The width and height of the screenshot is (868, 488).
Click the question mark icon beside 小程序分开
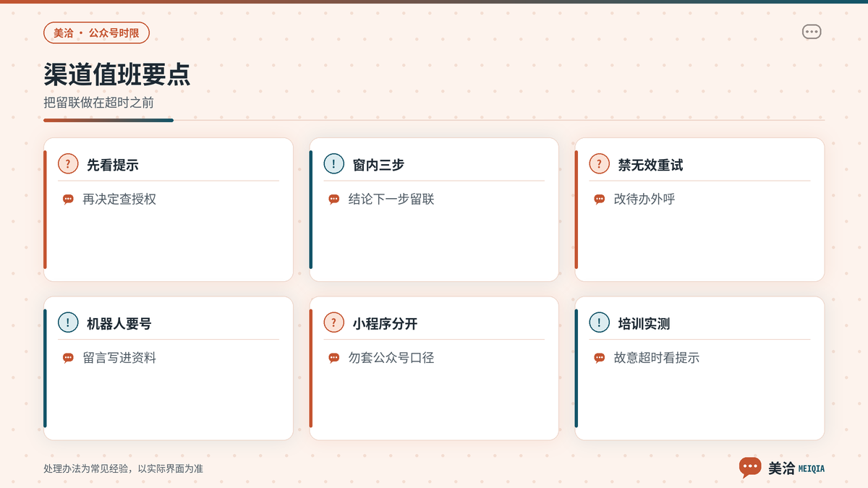pos(333,322)
